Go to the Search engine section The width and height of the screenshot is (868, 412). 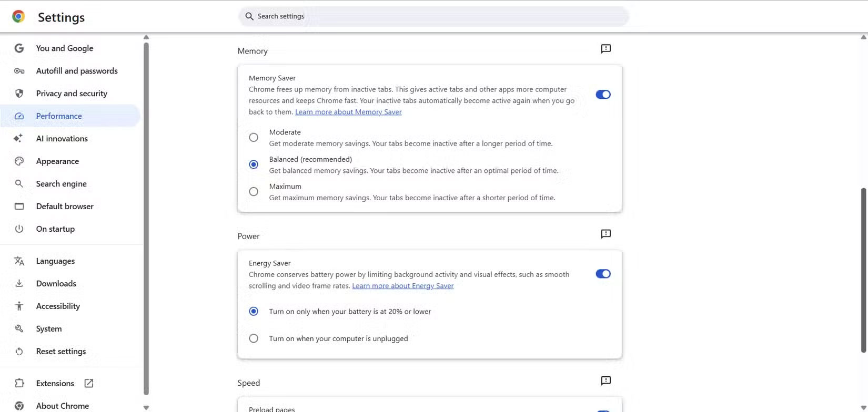point(61,183)
